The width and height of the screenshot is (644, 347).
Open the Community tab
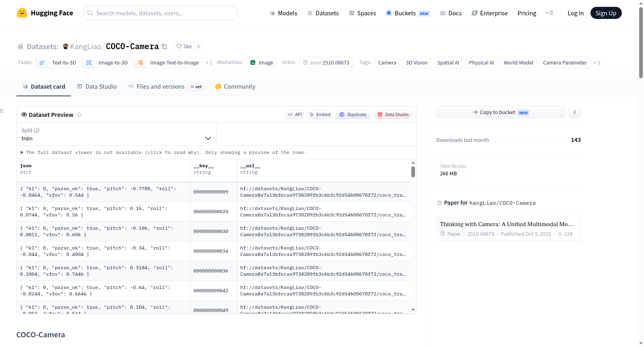(x=235, y=87)
